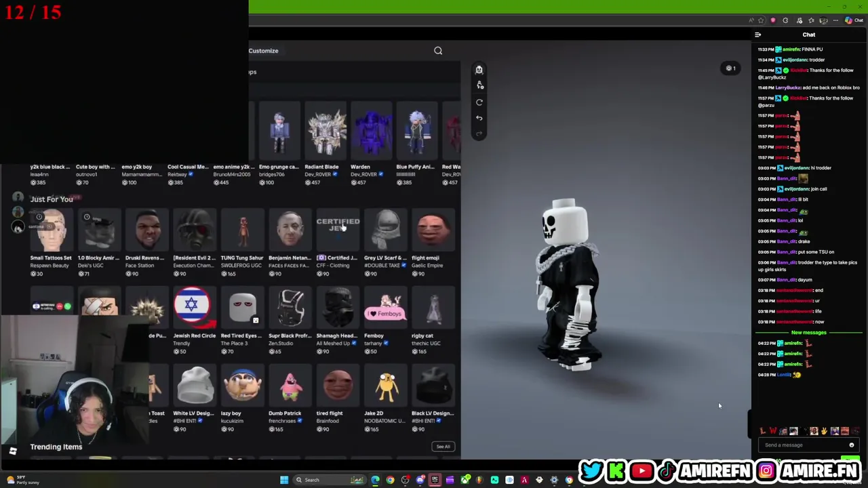This screenshot has height=488, width=868.
Task: Select the Warden character thumbnail
Action: 372,131
